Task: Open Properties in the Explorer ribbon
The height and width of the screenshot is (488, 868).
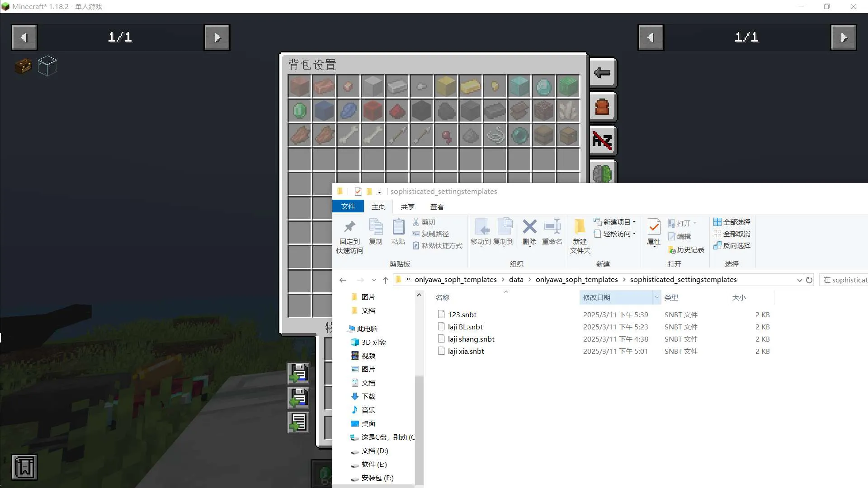Action: click(x=654, y=232)
